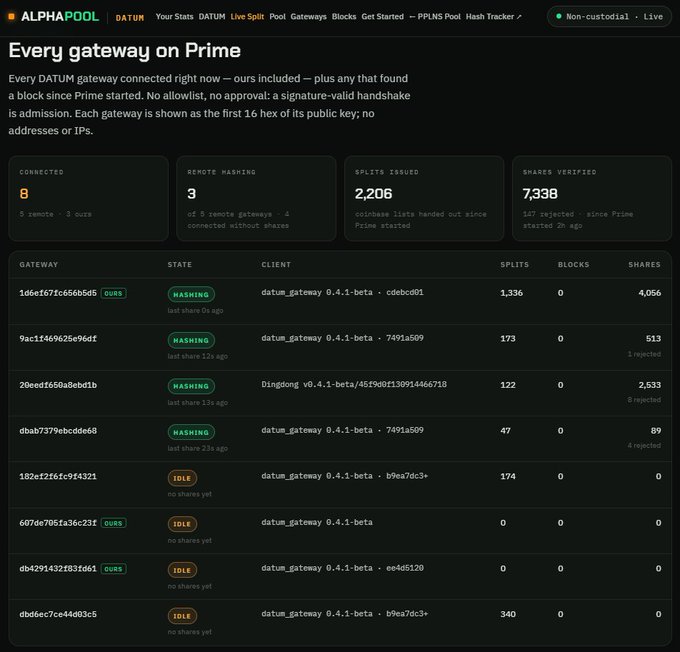Go back to the PPLNS Pool link
680x652 pixels.
pyautogui.click(x=435, y=16)
